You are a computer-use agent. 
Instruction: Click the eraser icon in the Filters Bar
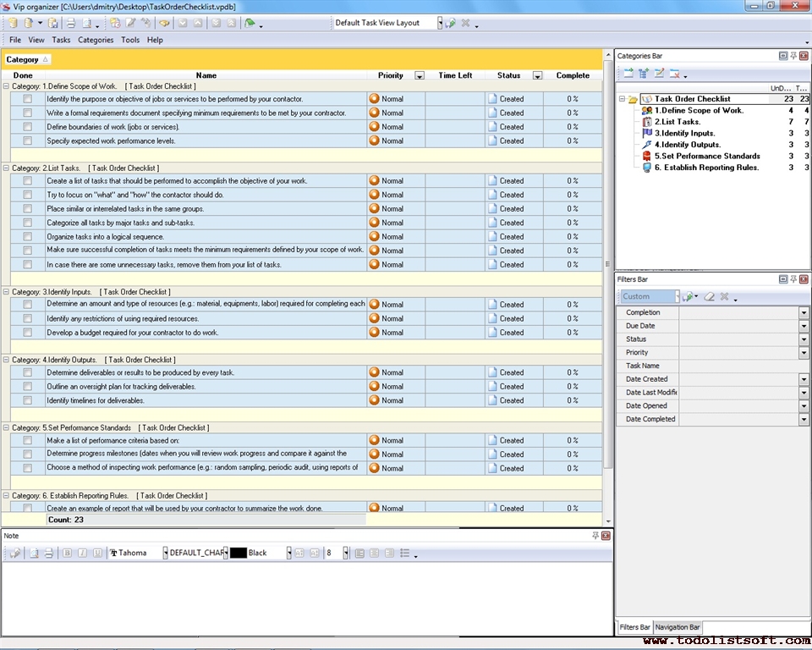pyautogui.click(x=710, y=297)
